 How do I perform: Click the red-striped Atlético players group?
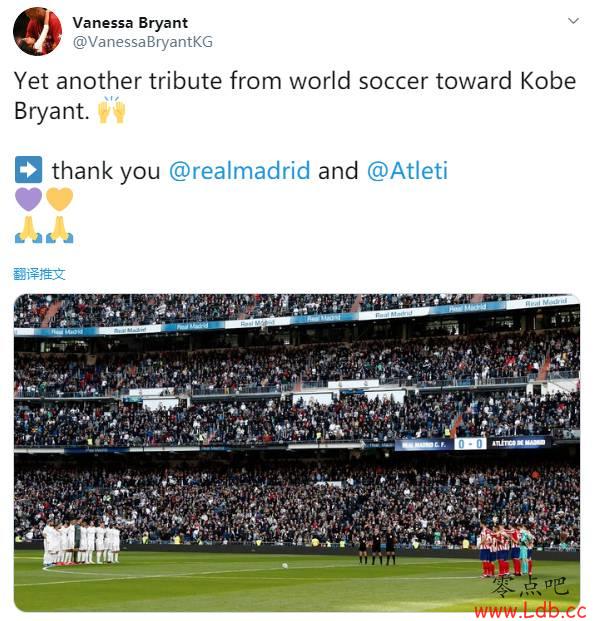(507, 550)
